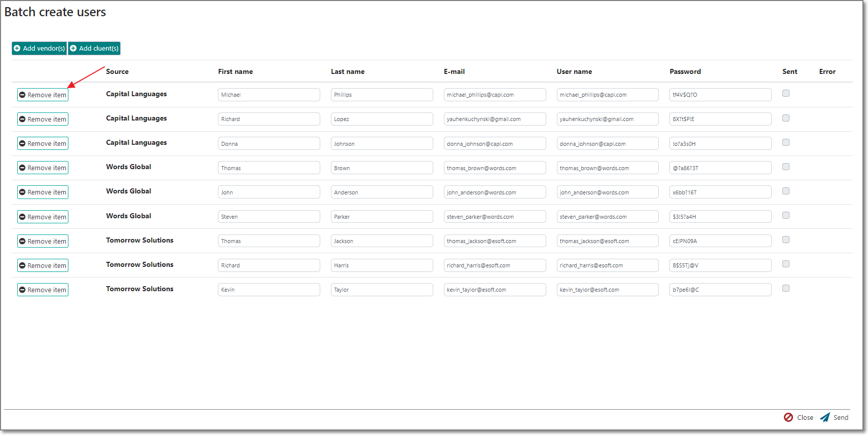This screenshot has width=868, height=435.
Task: Toggle Sent checkbox for Richard Harris
Action: click(x=786, y=264)
